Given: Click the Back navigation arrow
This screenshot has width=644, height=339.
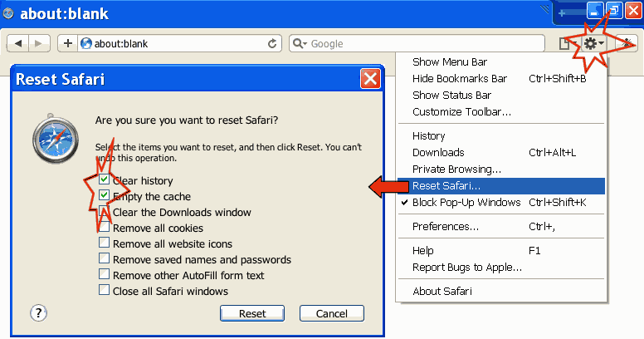Looking at the screenshot, I should pyautogui.click(x=19, y=43).
